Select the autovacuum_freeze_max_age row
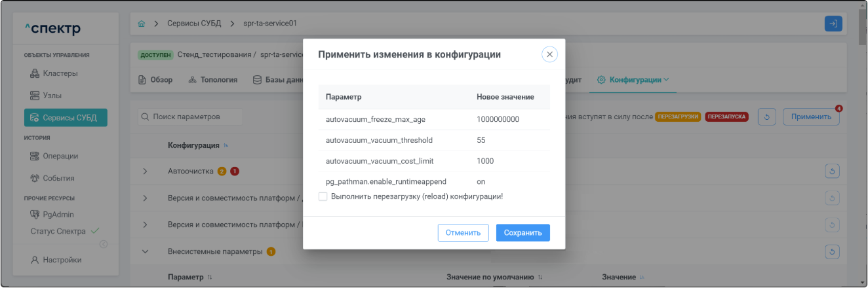Viewport: 868px width, 288px height. pyautogui.click(x=434, y=119)
